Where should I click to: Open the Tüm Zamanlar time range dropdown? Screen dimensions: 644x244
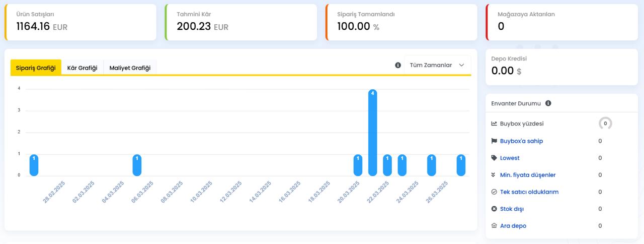437,65
